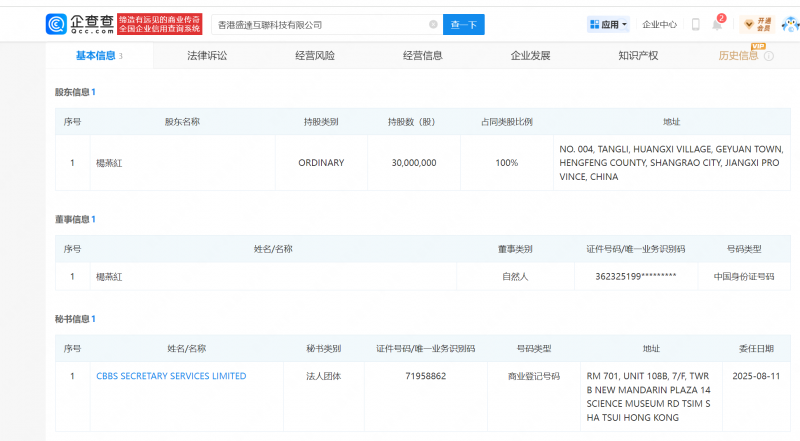Go to the 历史信息 tab
Image resolution: width=800 pixels, height=441 pixels.
coord(738,56)
